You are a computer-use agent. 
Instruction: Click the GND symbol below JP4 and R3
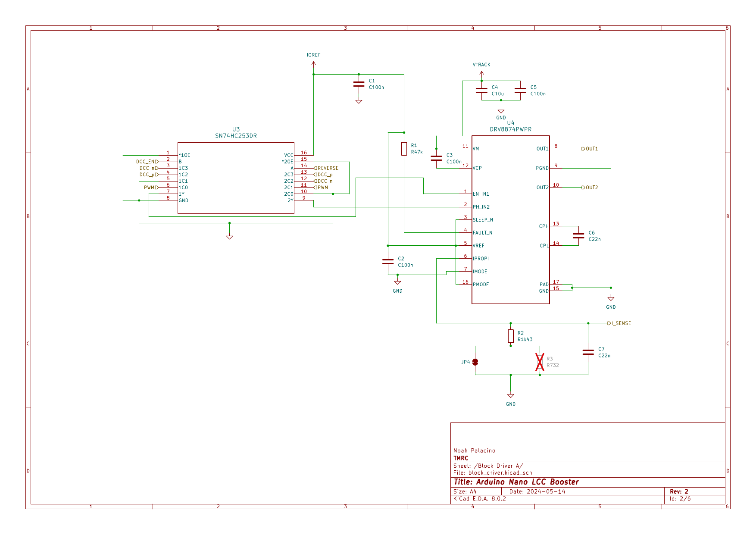(x=511, y=395)
